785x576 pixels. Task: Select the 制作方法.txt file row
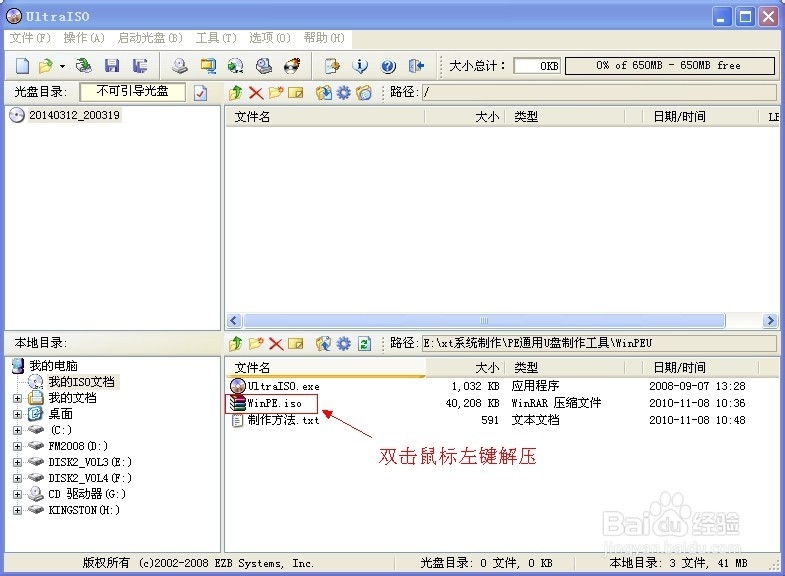(501, 420)
